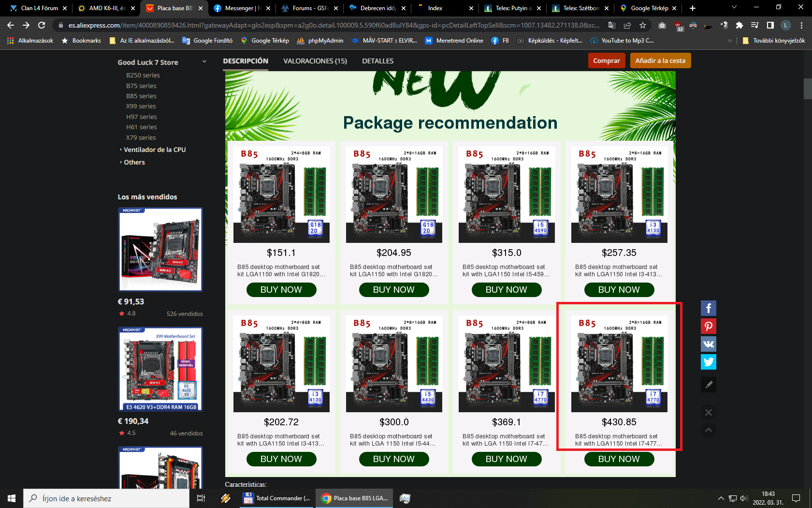Image resolution: width=812 pixels, height=508 pixels.
Task: Switch to Messenger browser tab
Action: 242,8
